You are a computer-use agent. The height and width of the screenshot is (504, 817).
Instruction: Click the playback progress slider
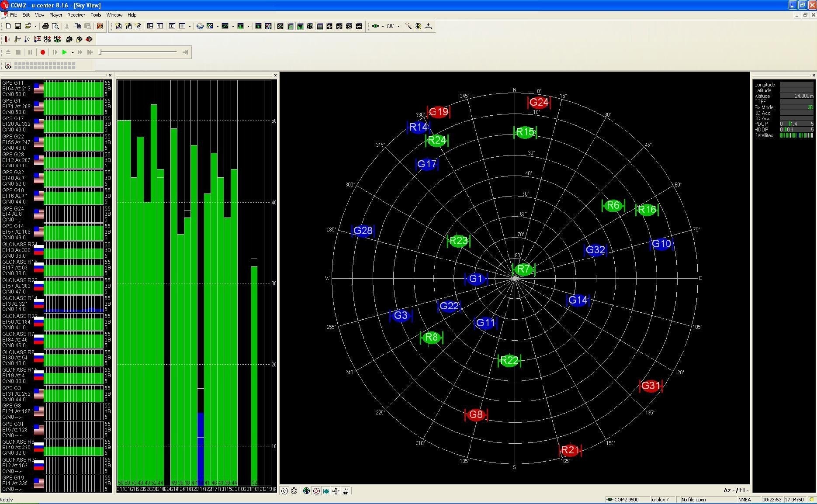pos(138,52)
